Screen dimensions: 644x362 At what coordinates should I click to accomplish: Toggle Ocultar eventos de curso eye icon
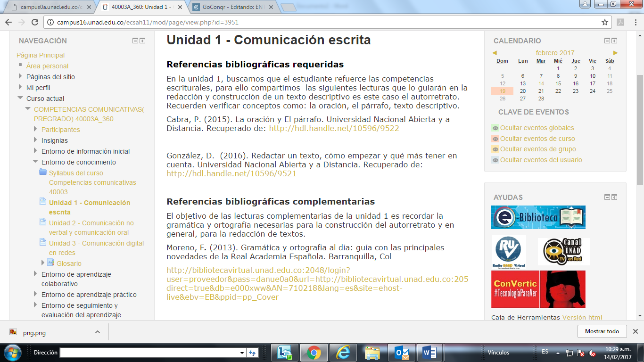(495, 139)
